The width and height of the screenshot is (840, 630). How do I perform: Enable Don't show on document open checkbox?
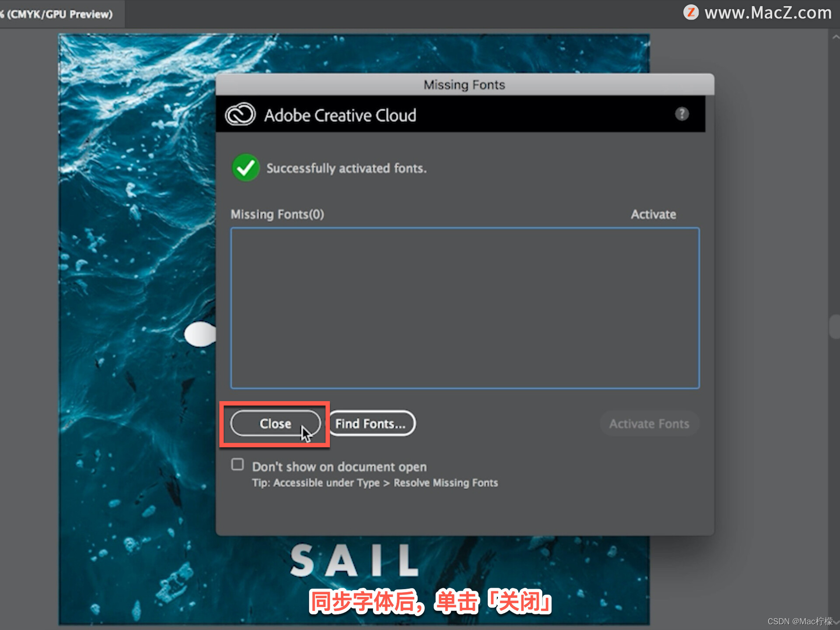238,465
